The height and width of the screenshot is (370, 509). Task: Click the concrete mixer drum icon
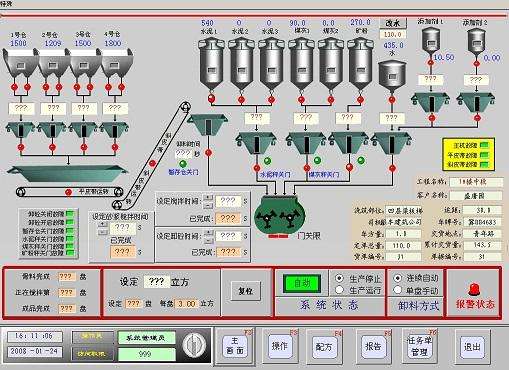click(x=280, y=216)
